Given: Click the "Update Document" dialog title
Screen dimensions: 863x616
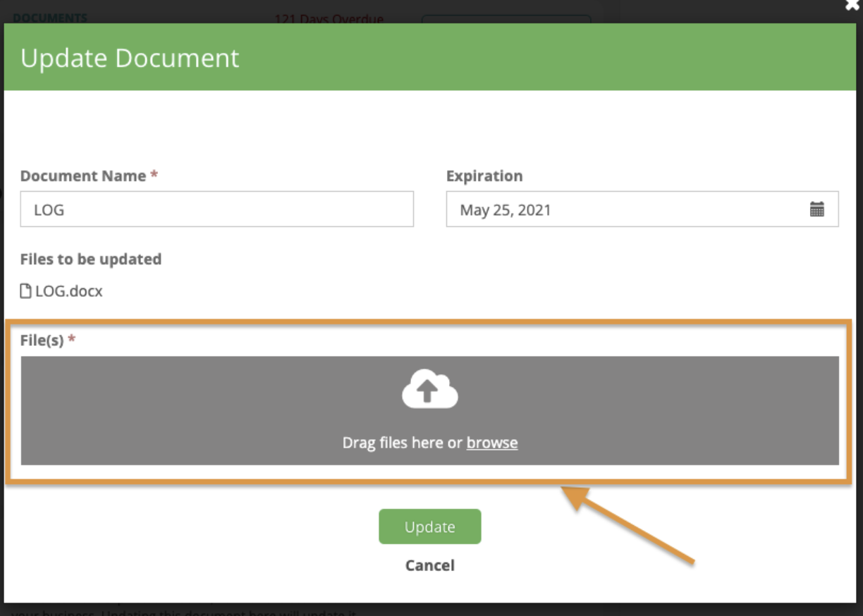Looking at the screenshot, I should pos(130,58).
